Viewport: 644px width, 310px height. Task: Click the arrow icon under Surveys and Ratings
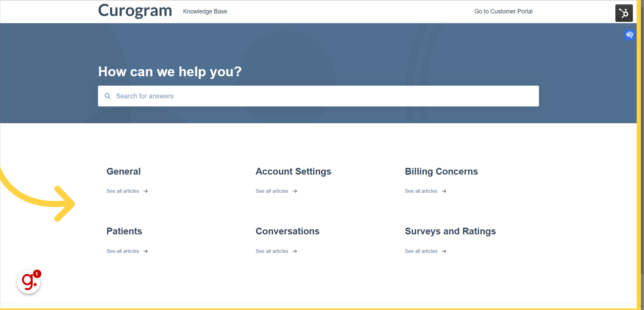(x=444, y=251)
